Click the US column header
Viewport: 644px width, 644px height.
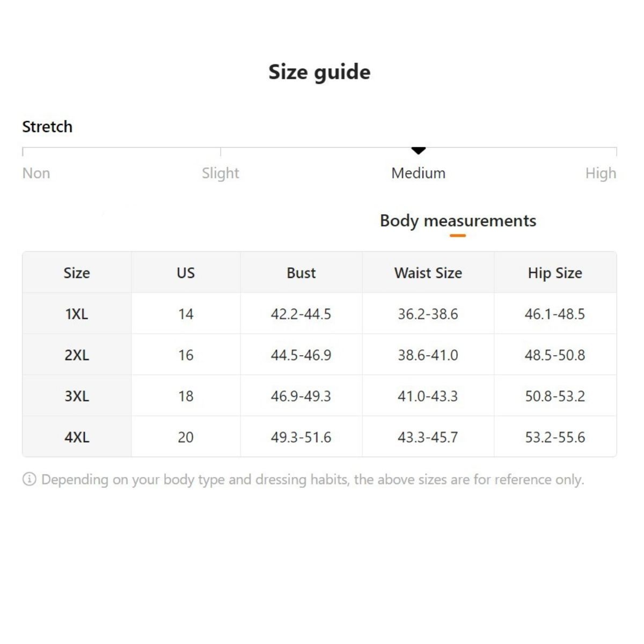pos(186,273)
